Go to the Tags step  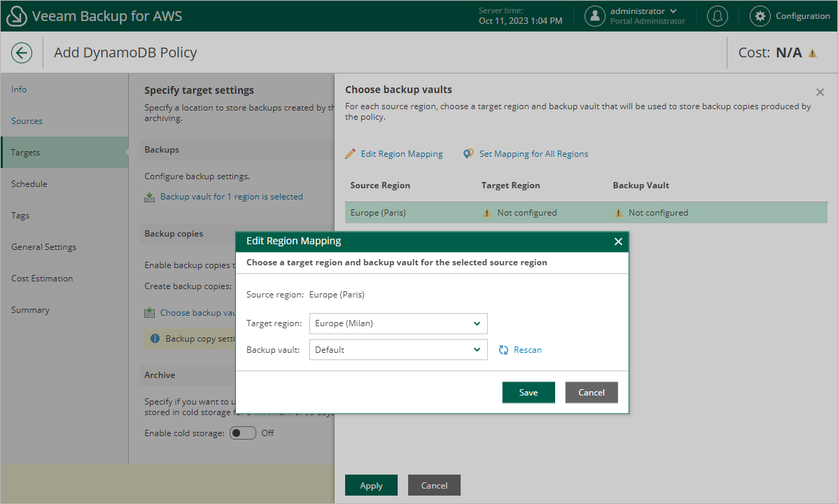point(20,216)
